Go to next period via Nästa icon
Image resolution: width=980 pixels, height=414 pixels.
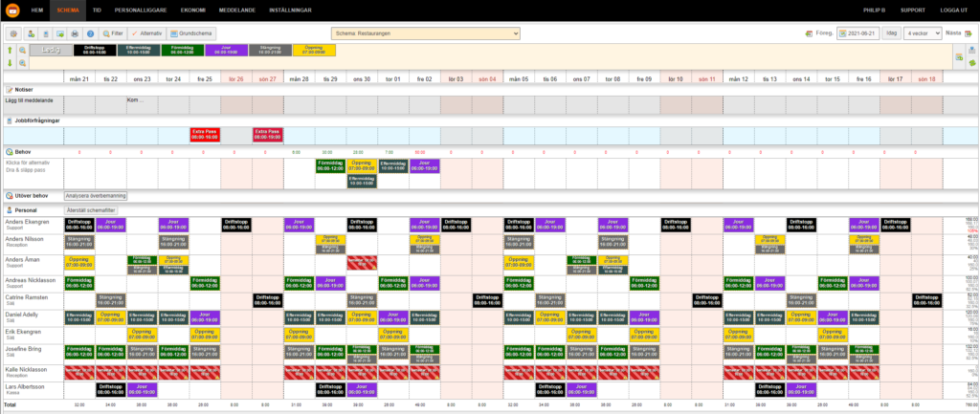point(969,33)
